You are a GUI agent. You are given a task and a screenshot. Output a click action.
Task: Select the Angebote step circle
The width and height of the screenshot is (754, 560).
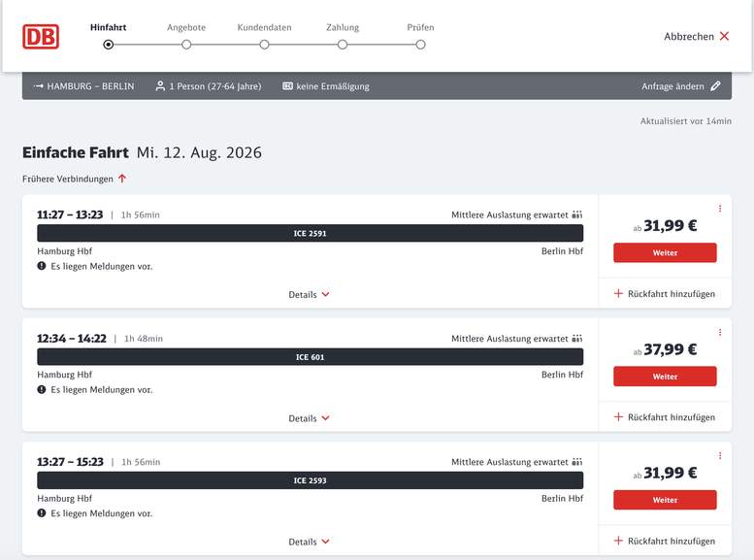[x=186, y=45]
